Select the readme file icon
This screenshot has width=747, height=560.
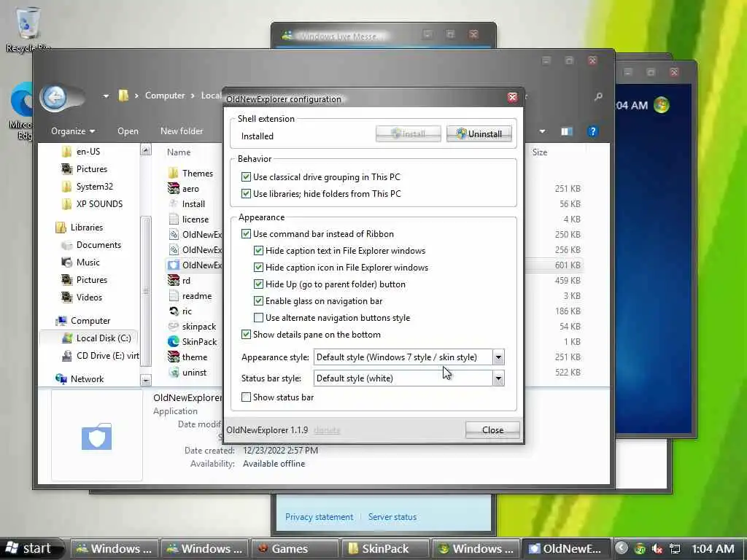174,296
